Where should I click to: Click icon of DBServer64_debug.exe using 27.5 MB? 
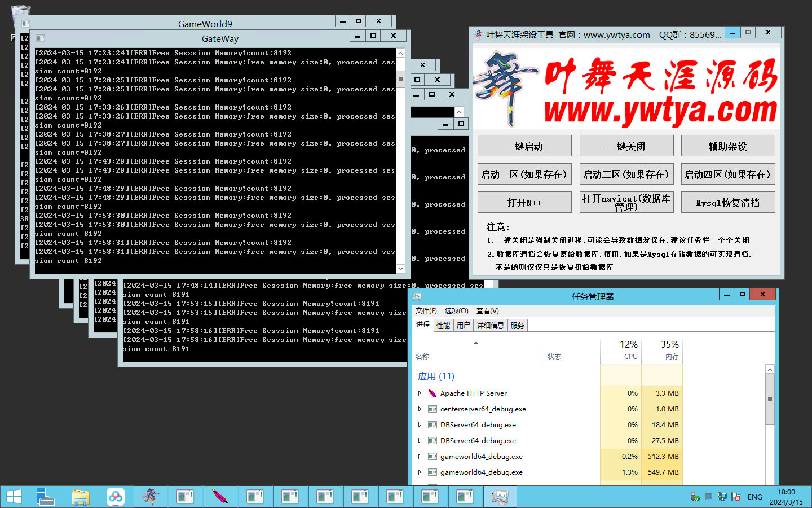tap(433, 441)
